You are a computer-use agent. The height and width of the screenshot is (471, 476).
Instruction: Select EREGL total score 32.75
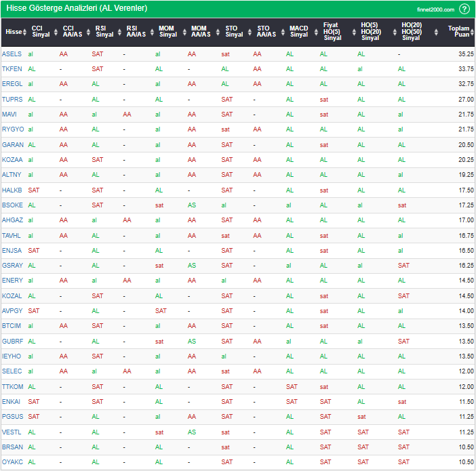pyautogui.click(x=466, y=84)
